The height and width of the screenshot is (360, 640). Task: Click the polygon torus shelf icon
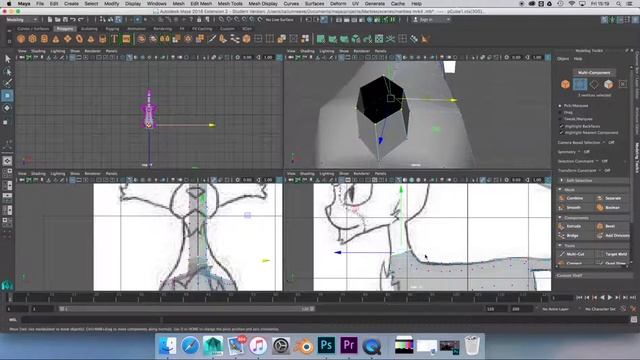[67, 39]
